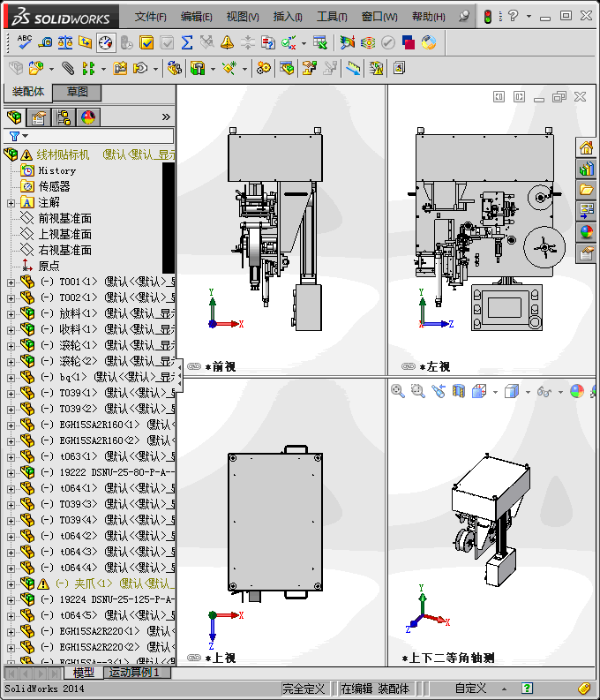Click Insert Components folder icon
This screenshot has height=700, width=600.
(35, 68)
